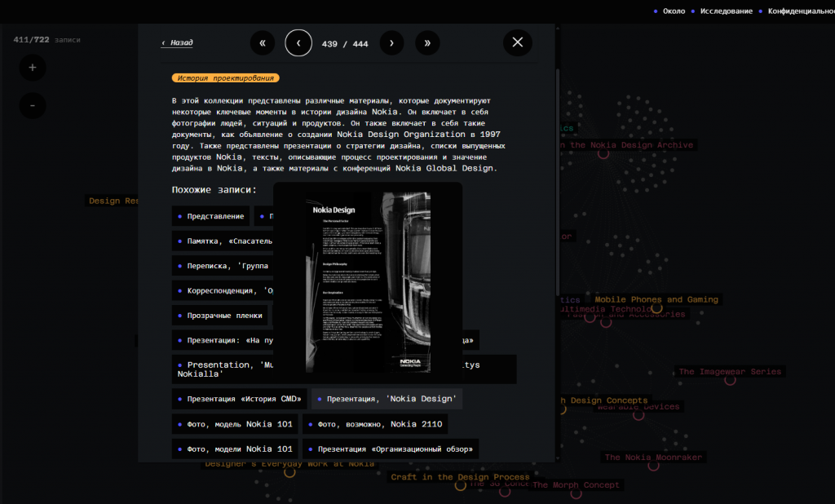The height and width of the screenshot is (504, 835).
Task: Go to next record arrow
Action: pos(391,43)
